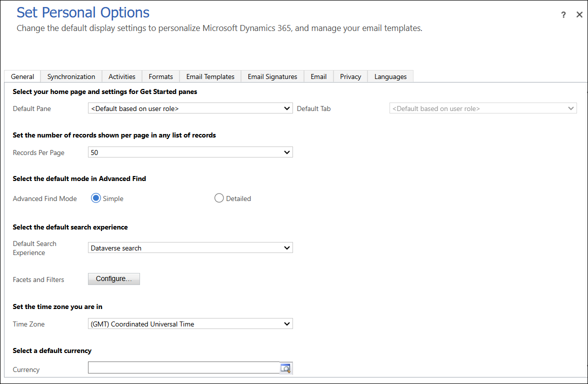Open the Activities tab
The image size is (588, 384).
tap(122, 76)
